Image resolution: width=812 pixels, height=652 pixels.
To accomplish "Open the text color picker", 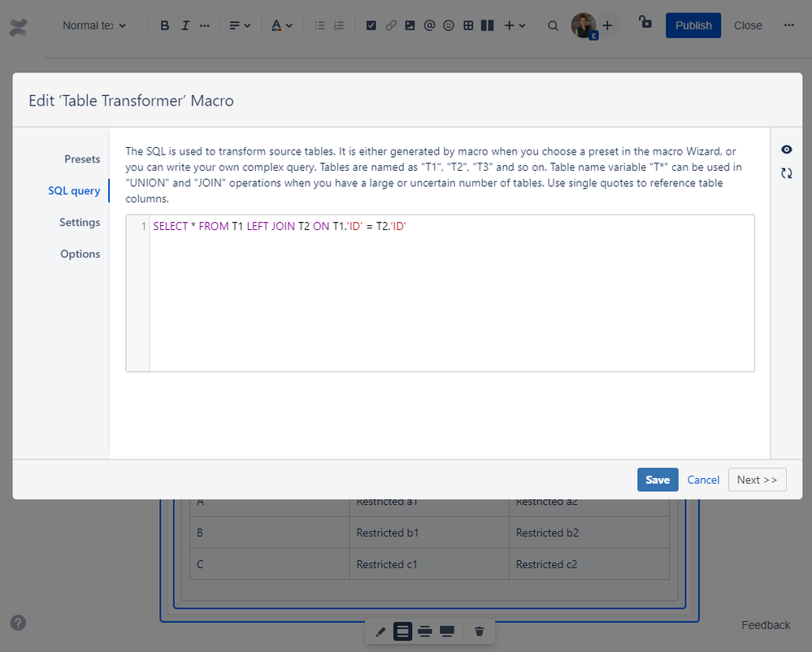I will pyautogui.click(x=282, y=25).
